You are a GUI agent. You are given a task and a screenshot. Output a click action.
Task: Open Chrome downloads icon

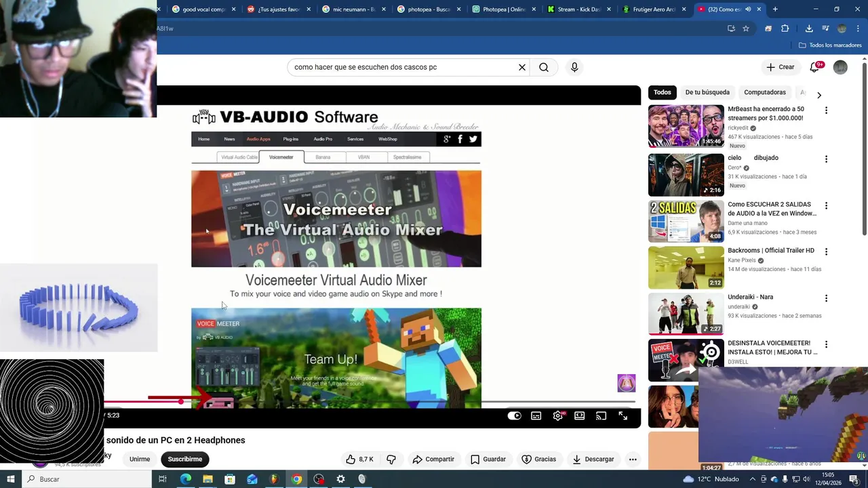809,28
